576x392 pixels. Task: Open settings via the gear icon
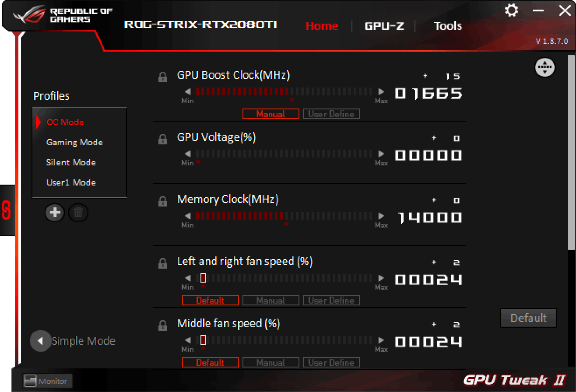click(x=511, y=10)
